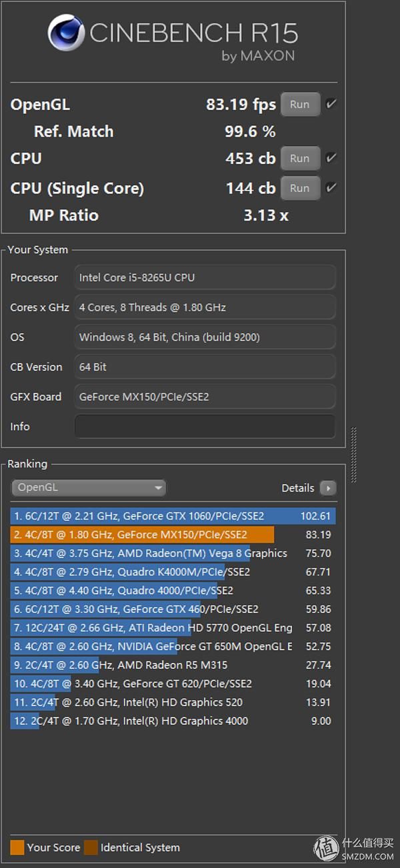The height and width of the screenshot is (868, 400).
Task: Select the Quadro K4000M ranking row
Action: (x=173, y=572)
